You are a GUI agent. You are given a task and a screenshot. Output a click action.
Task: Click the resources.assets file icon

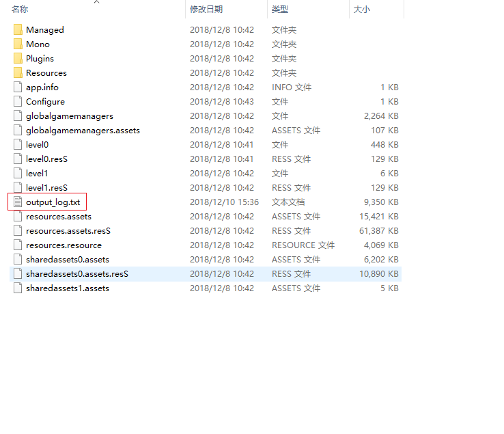pos(18,216)
